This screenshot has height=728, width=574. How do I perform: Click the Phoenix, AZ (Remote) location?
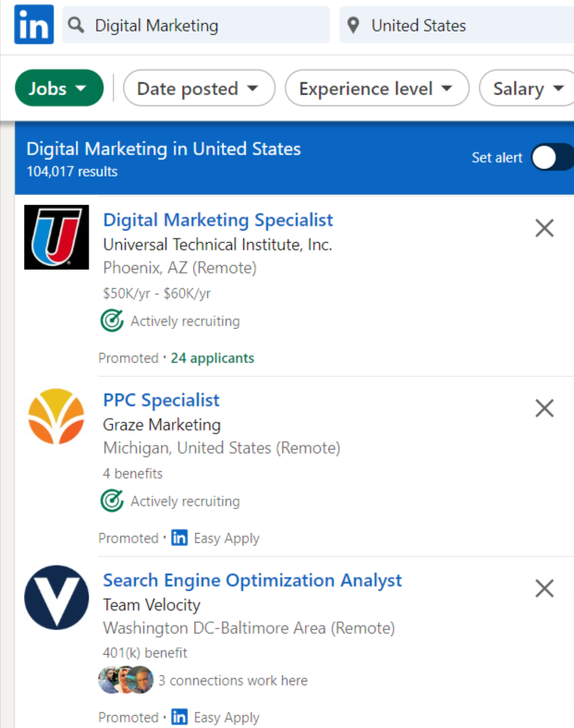179,268
